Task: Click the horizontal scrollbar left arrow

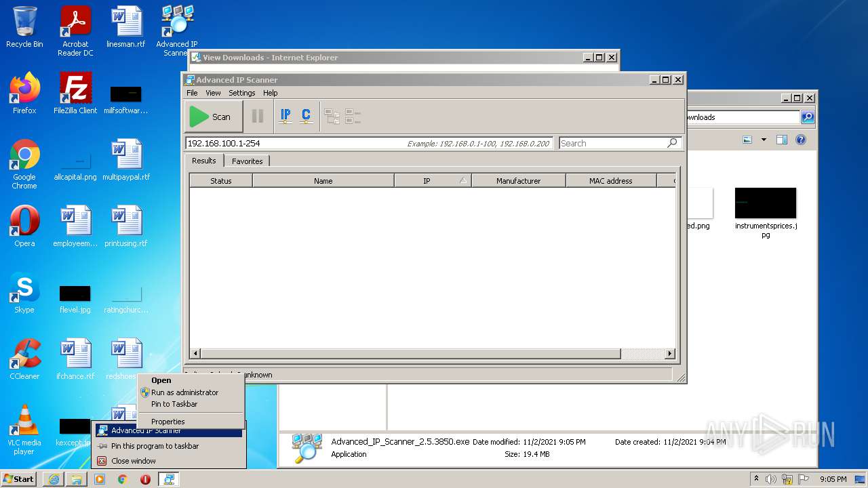Action: coord(195,354)
